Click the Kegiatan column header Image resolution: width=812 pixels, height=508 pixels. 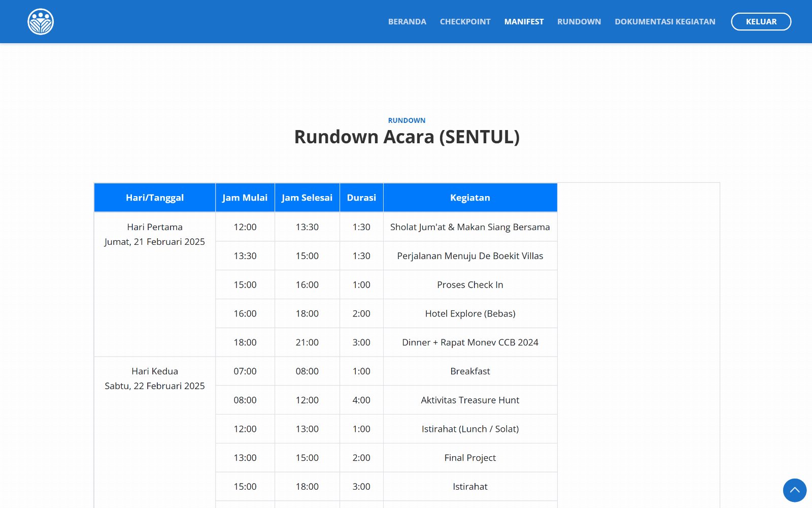pos(470,198)
